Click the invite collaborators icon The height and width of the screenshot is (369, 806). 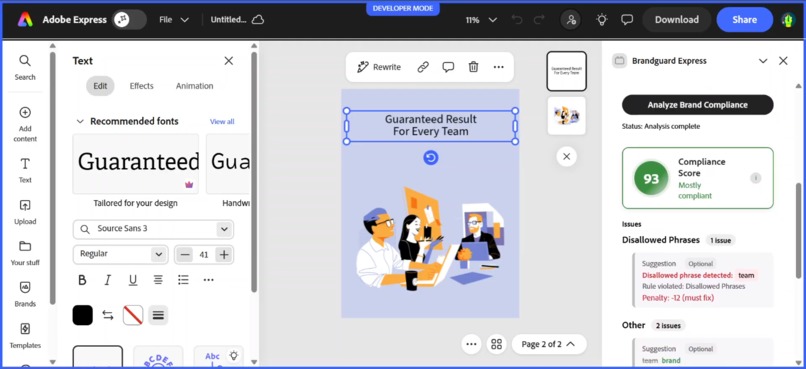point(571,20)
